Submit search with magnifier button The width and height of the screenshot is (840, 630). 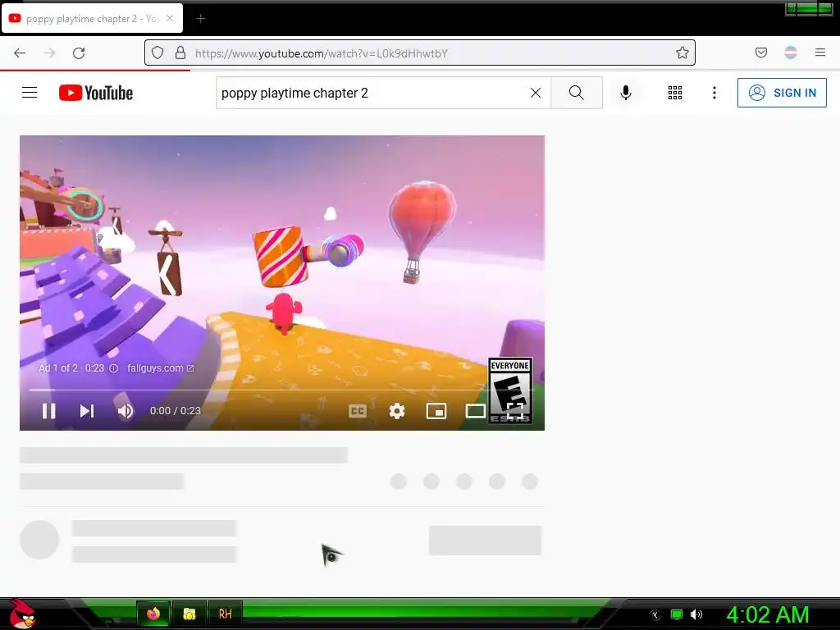(x=577, y=93)
